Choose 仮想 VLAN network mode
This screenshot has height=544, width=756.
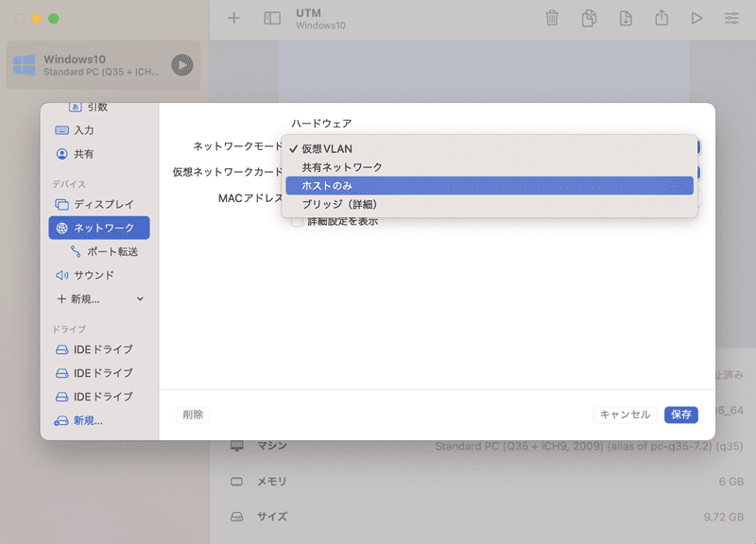(x=490, y=149)
